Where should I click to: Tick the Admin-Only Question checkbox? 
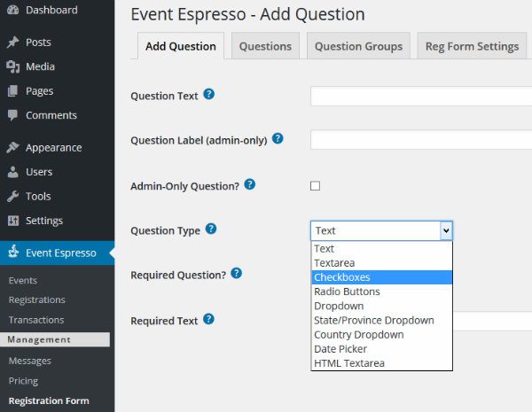tap(315, 186)
